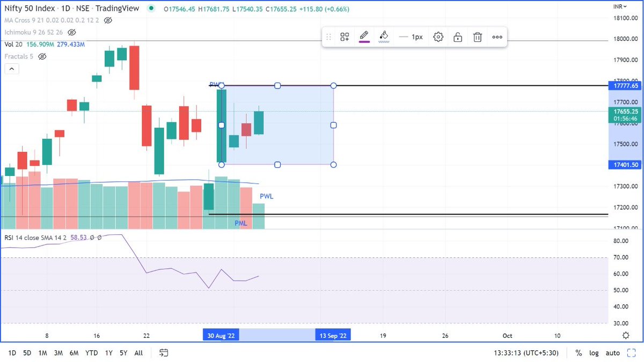Click the volume value 156.909M
This screenshot has width=644, height=362.
(41, 45)
